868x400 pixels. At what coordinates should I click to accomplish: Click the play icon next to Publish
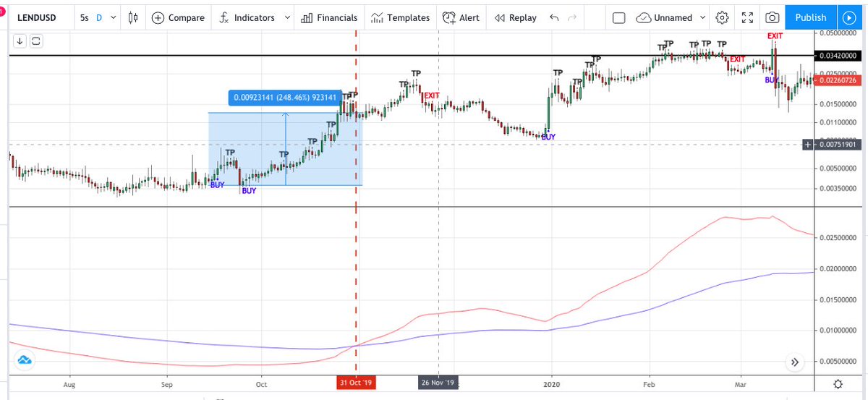[x=848, y=17]
